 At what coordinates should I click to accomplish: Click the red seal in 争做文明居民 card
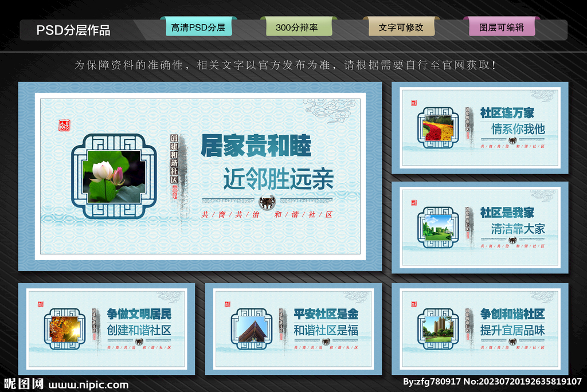coord(41,304)
